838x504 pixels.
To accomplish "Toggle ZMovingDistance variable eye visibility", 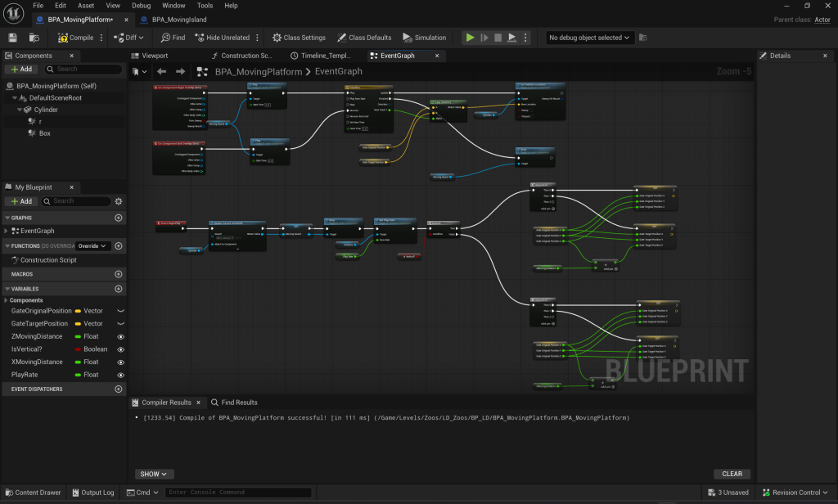I will pyautogui.click(x=120, y=337).
